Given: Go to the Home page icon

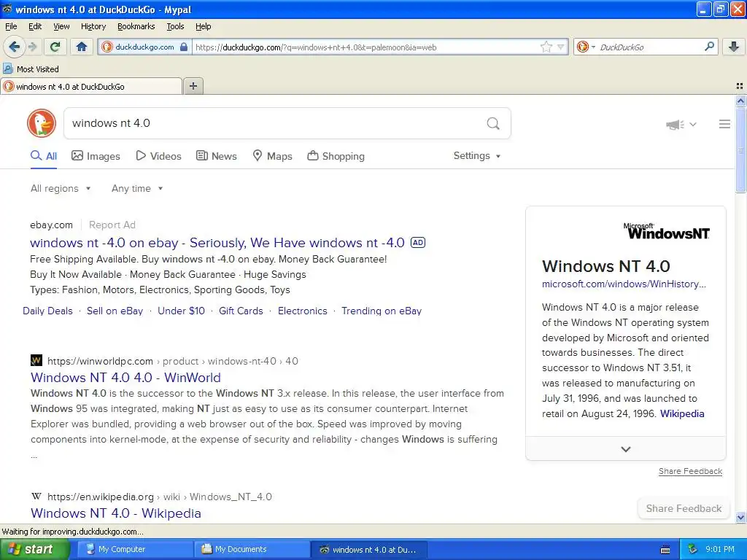Looking at the screenshot, I should tap(82, 47).
